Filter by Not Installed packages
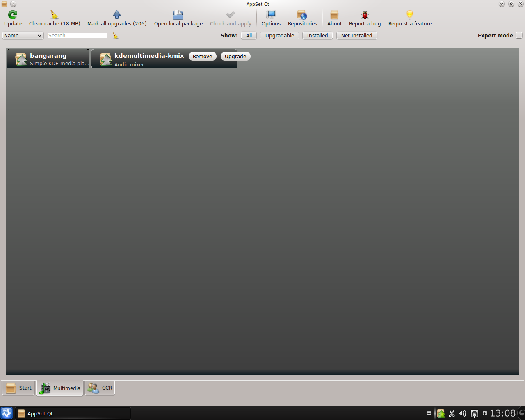525x420 pixels. [357, 36]
